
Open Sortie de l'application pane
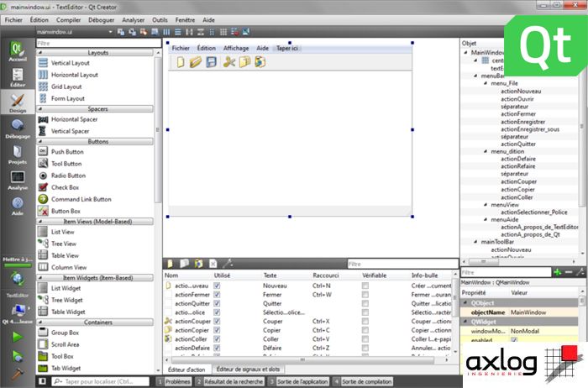pyautogui.click(x=298, y=381)
